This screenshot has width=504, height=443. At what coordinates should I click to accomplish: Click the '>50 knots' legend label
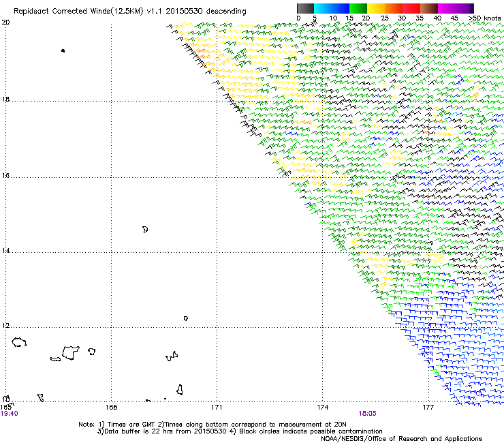484,18
